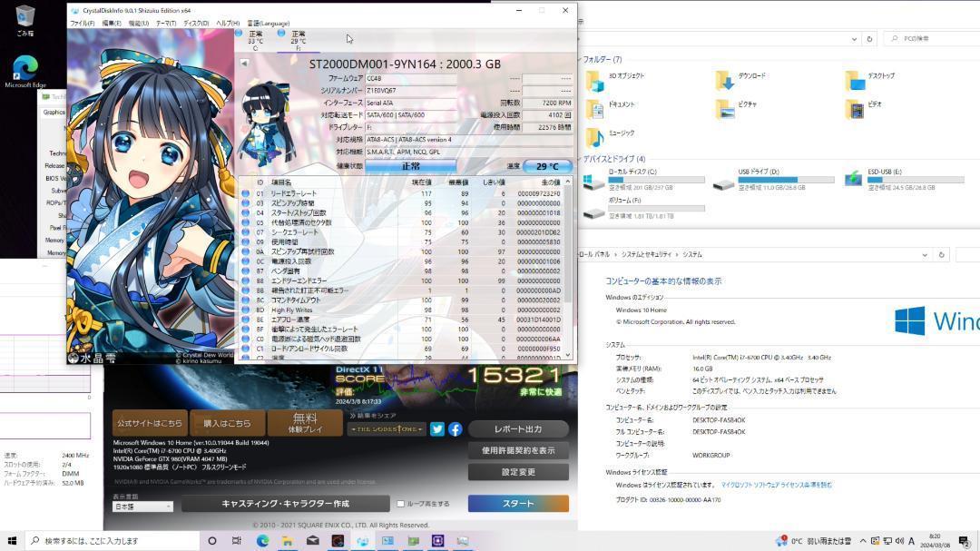Click the SMART list scrollbar down arrow
980x551 pixels.
567,355
